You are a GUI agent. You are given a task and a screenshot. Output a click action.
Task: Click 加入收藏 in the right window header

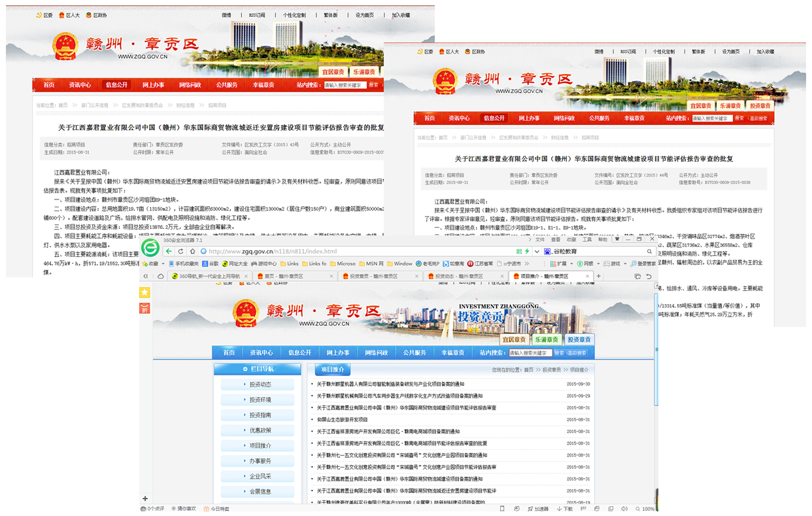[766, 52]
